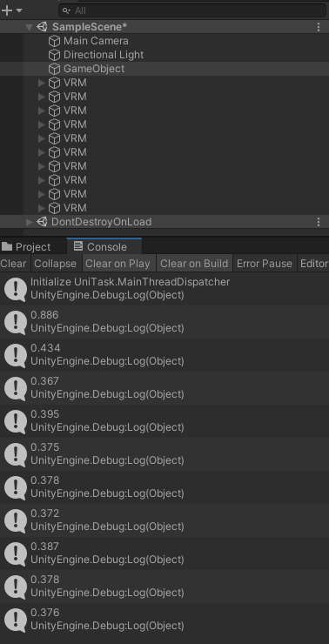Click the folder icon on the Project tab

(x=7, y=246)
